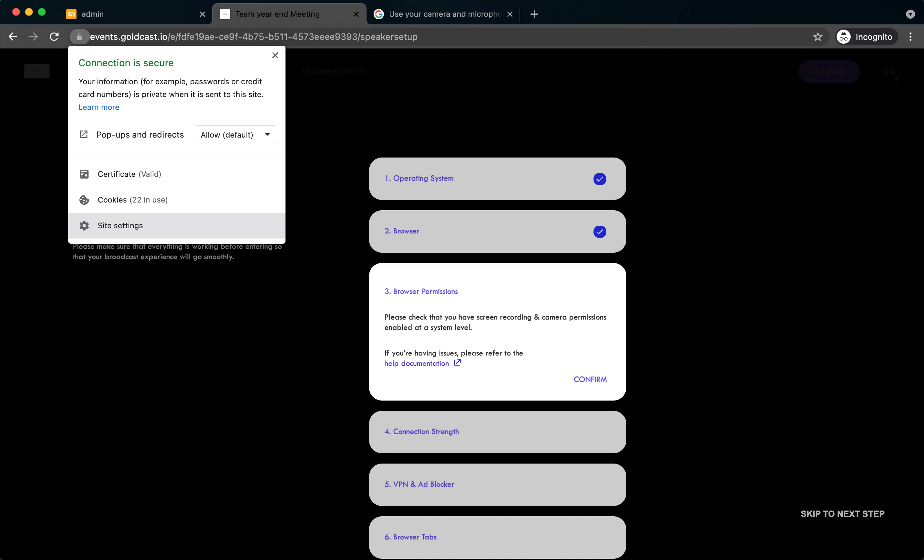
Task: Click the lock icon in address bar
Action: 79,37
